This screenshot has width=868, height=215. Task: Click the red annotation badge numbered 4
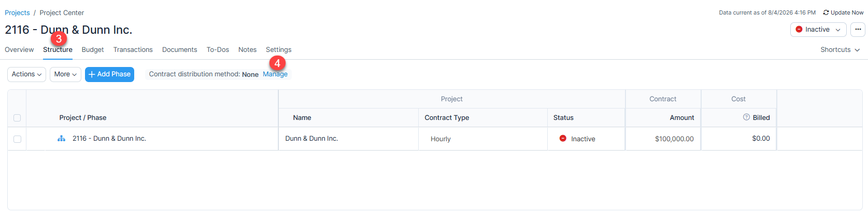(277, 63)
